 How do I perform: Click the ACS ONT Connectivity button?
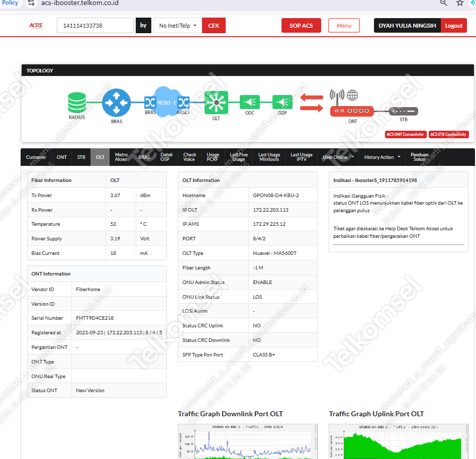point(405,134)
